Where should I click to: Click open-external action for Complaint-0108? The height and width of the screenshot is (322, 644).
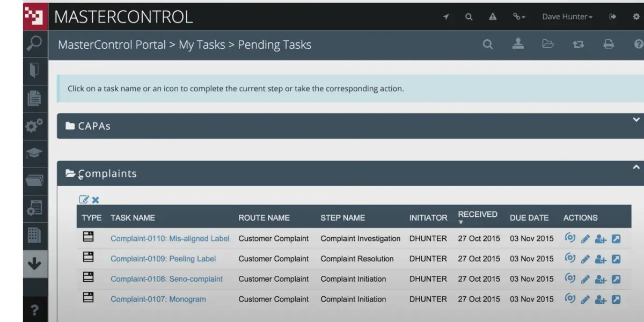pos(616,280)
